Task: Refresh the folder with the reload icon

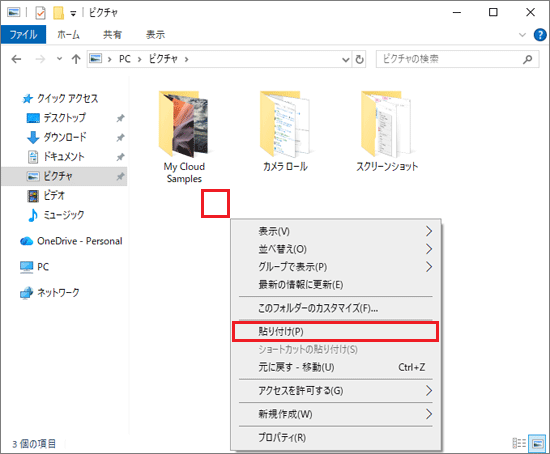Action: click(360, 59)
